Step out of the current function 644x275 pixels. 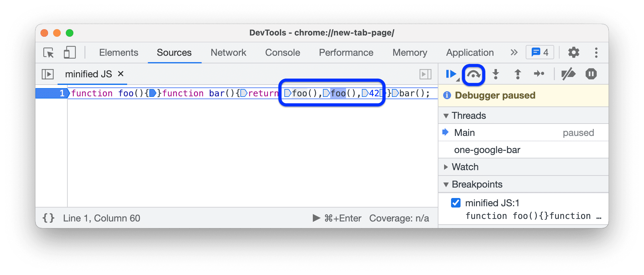(x=517, y=74)
